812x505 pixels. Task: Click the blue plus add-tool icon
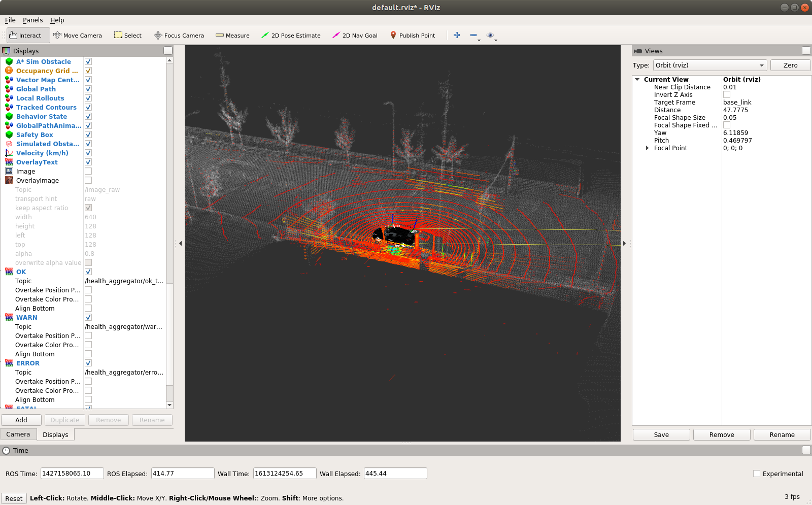[457, 35]
